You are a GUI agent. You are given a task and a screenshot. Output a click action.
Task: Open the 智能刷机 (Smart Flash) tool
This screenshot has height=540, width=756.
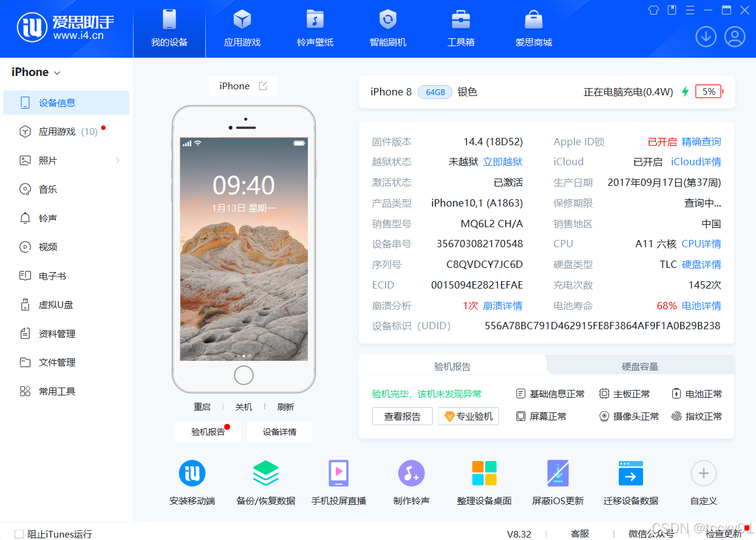(387, 27)
